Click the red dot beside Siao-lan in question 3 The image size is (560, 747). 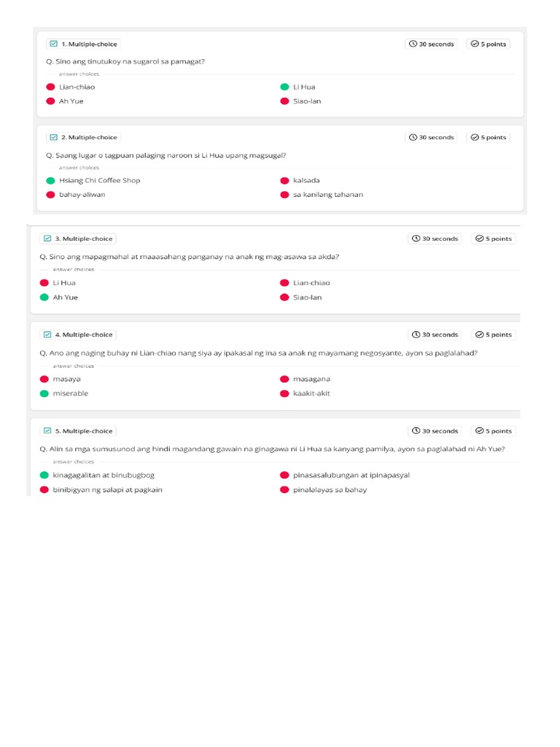coord(284,298)
